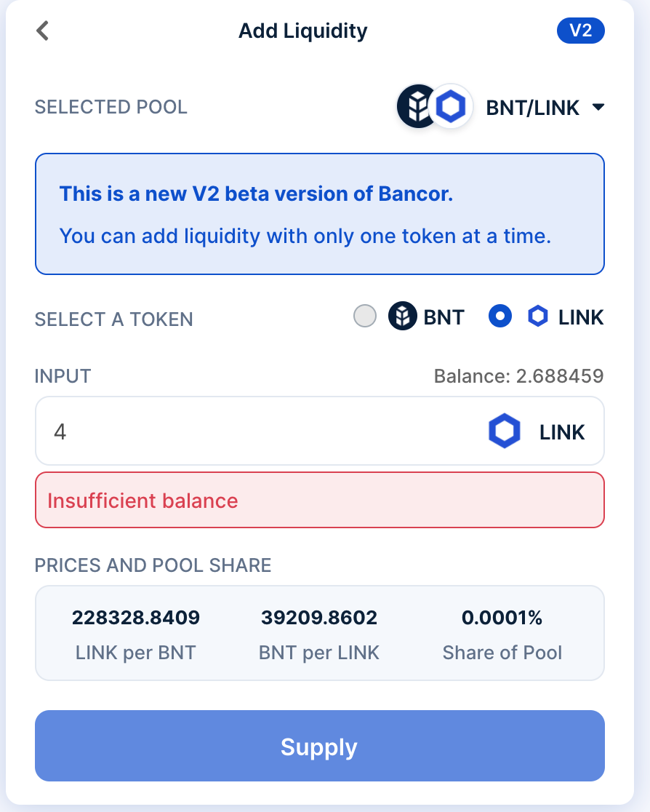Click the LINK hexagon icon next to pool name

(451, 106)
